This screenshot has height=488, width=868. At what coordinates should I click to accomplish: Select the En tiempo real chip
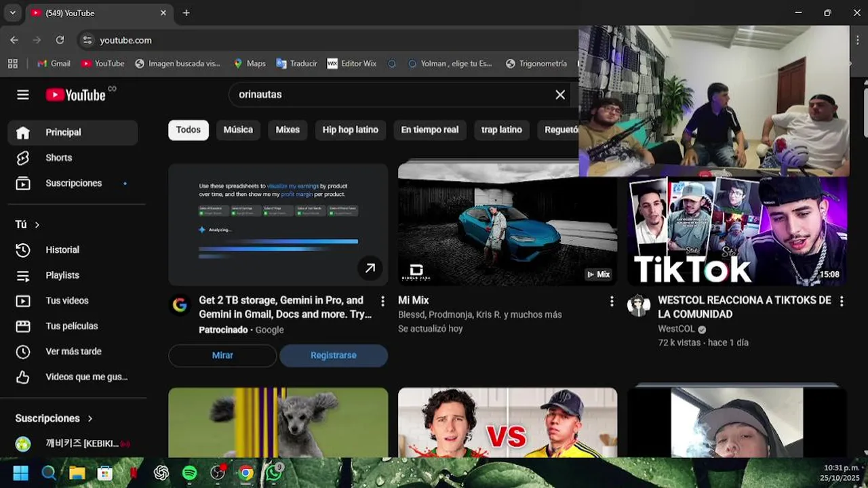pyautogui.click(x=430, y=129)
